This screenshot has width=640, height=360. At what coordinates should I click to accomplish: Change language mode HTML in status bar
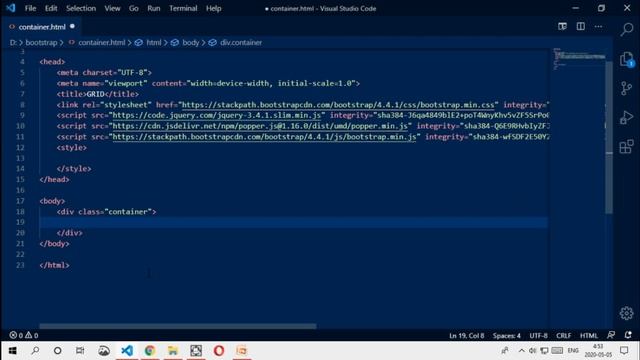[x=589, y=336]
